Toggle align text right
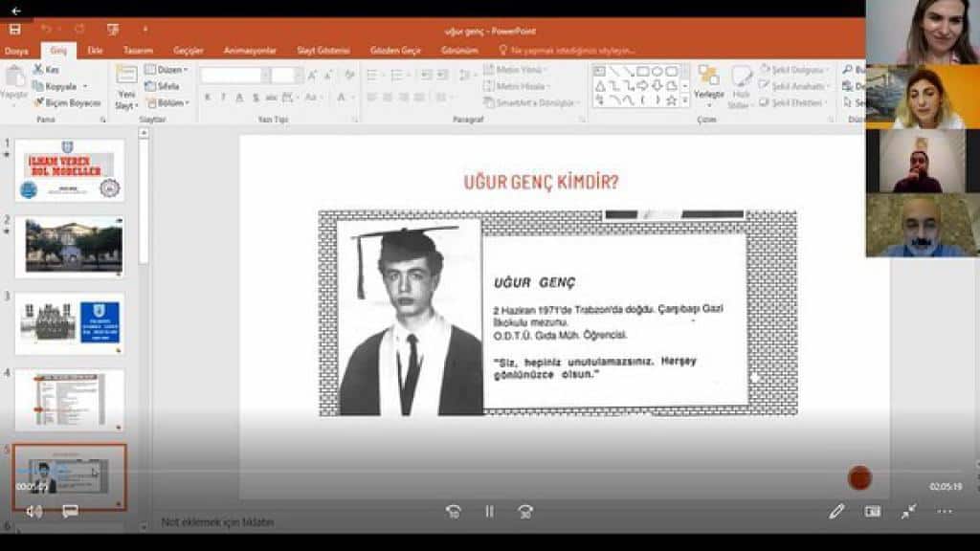This screenshot has height=551, width=980. 404,98
